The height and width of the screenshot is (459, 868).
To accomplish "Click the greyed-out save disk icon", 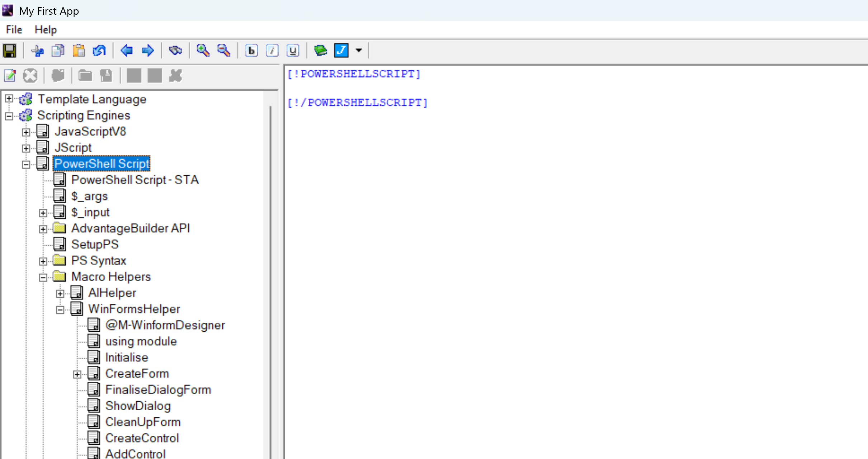I will (106, 76).
